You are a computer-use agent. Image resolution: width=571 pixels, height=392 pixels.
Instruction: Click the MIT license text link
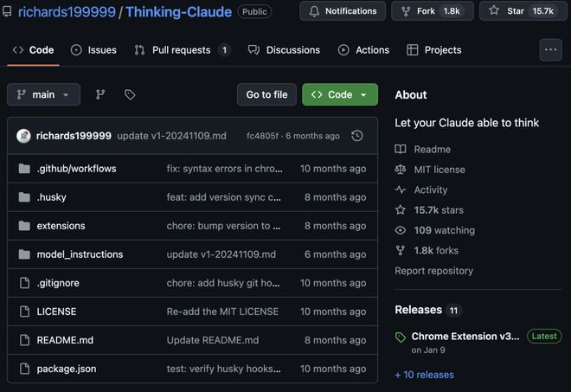pos(439,170)
